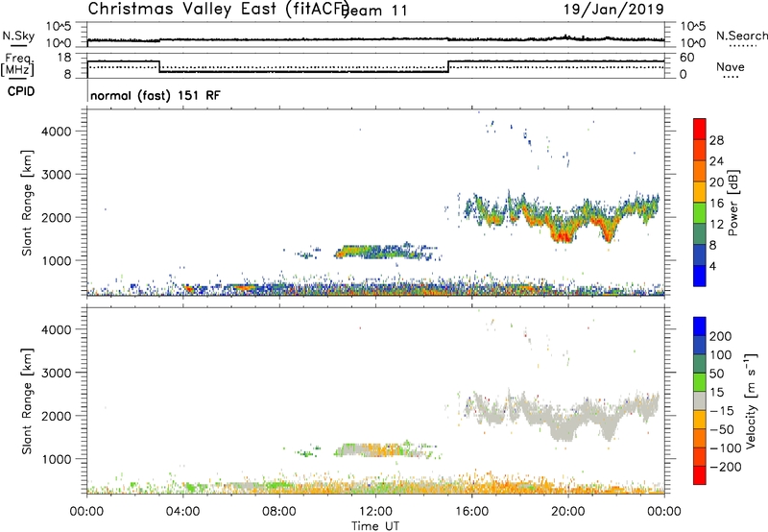Click the -50 label on velocity colorbar
Screen dimensions: 768x532
pyautogui.click(x=722, y=429)
